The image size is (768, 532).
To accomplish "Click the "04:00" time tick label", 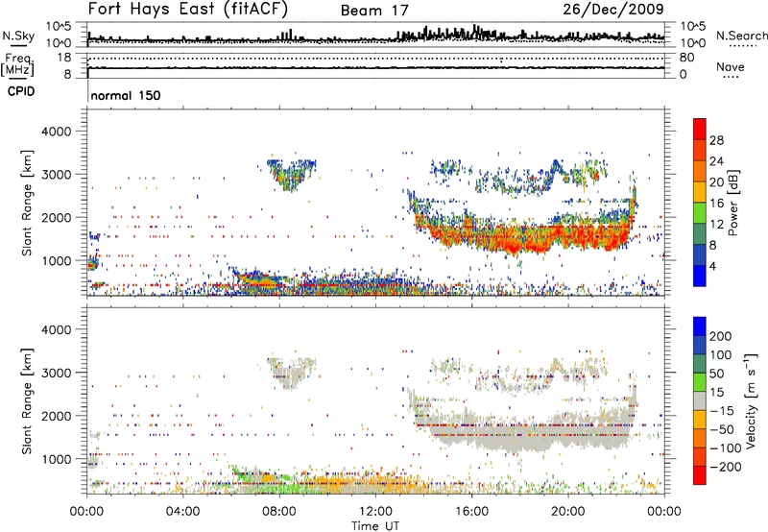I will tap(182, 512).
